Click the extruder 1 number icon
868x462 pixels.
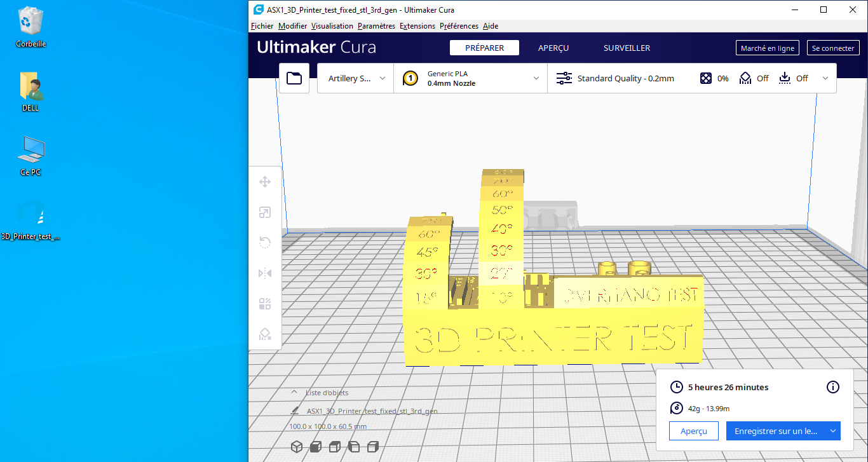click(x=410, y=78)
